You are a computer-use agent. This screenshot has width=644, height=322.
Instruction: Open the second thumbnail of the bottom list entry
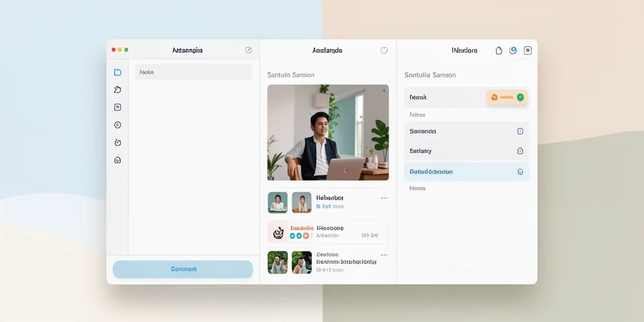pos(302,262)
